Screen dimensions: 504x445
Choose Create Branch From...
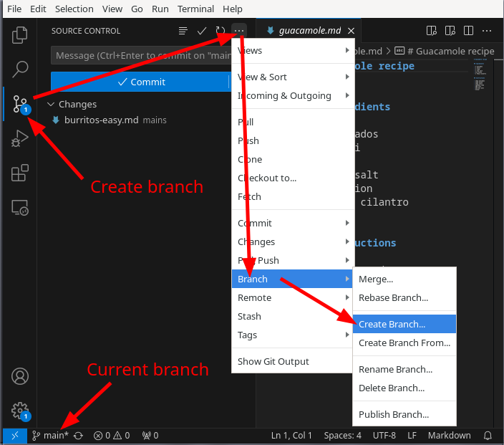(x=404, y=343)
